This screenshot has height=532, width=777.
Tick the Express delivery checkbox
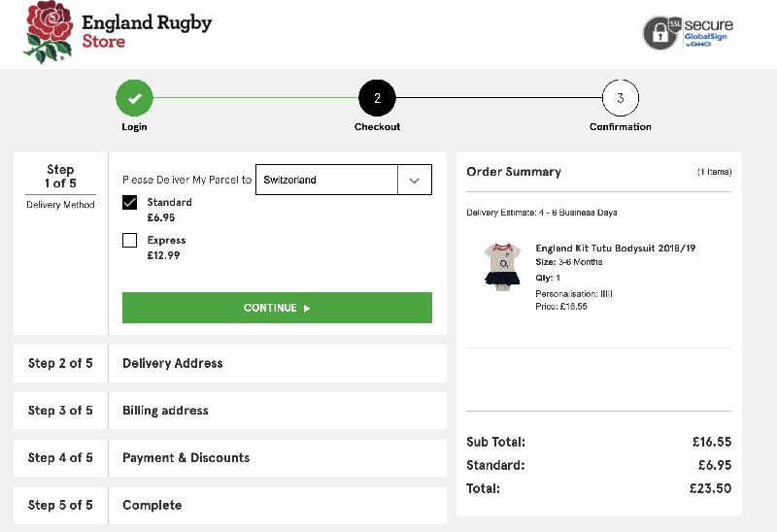pyautogui.click(x=129, y=240)
